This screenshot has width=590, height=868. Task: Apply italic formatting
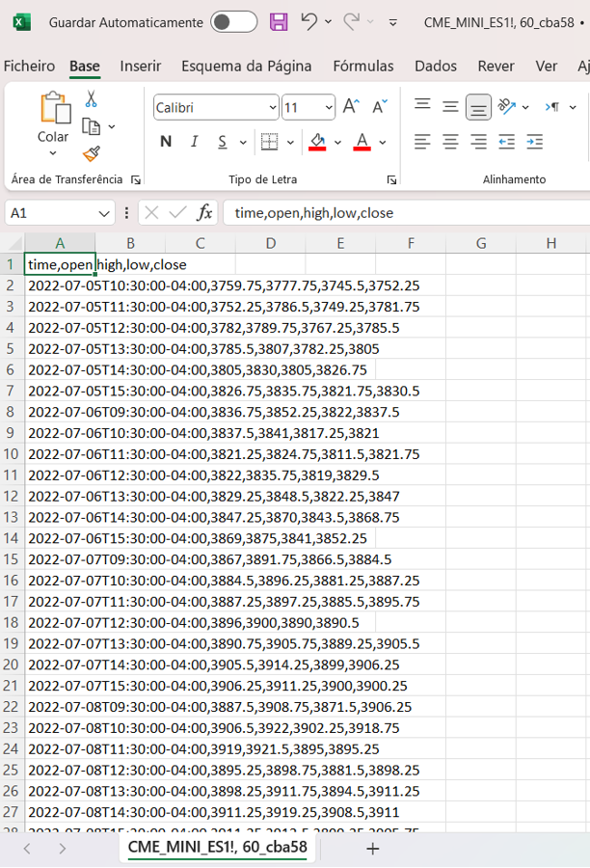point(194,142)
